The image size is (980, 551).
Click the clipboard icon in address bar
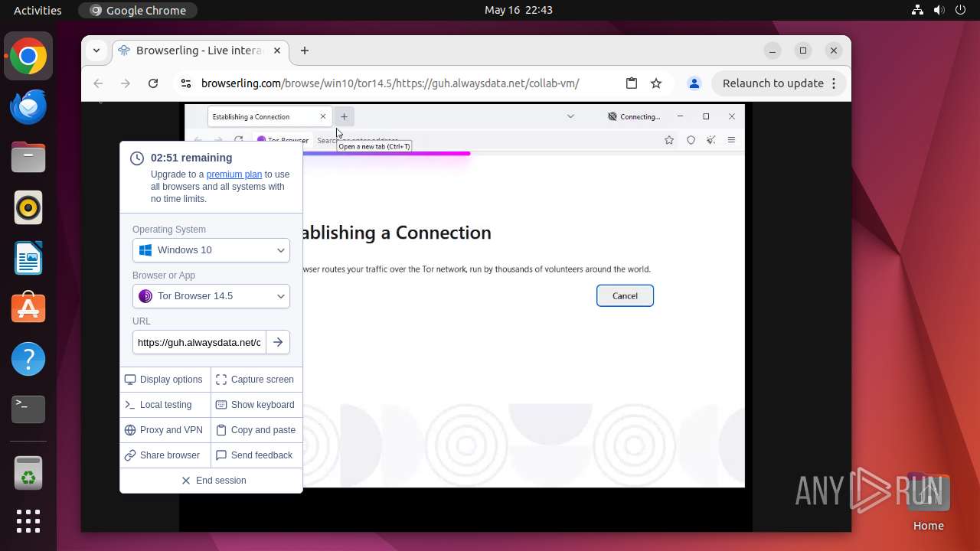coord(632,83)
